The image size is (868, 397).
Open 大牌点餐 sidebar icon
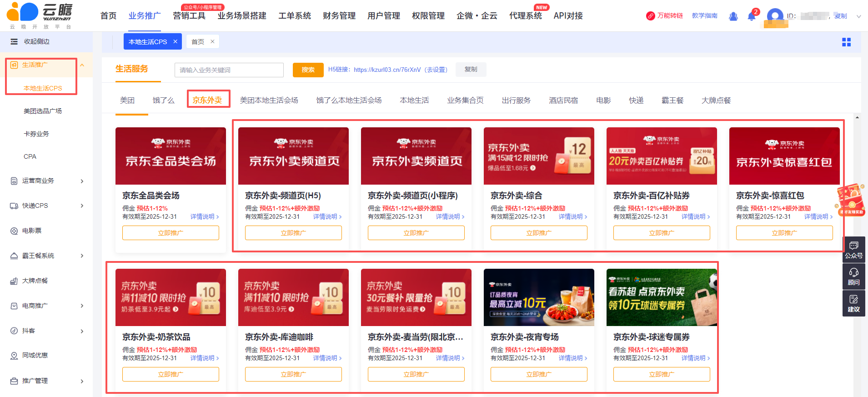[x=14, y=281]
